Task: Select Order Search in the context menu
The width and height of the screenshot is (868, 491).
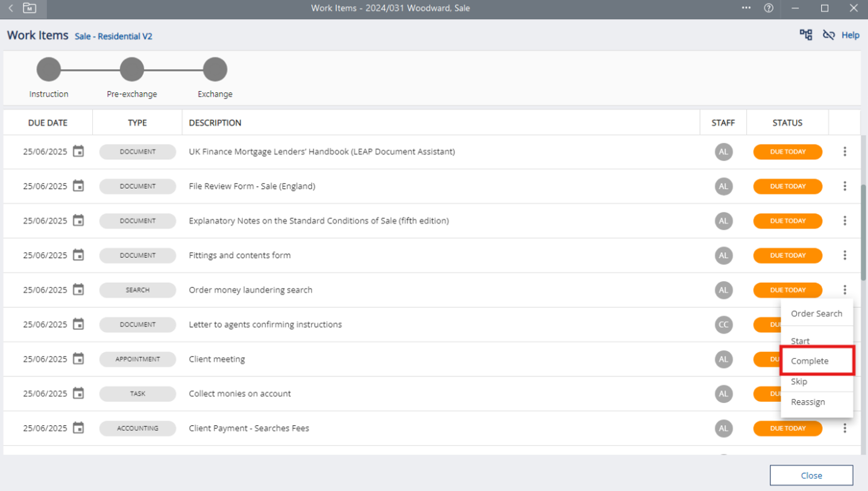Action: (816, 314)
